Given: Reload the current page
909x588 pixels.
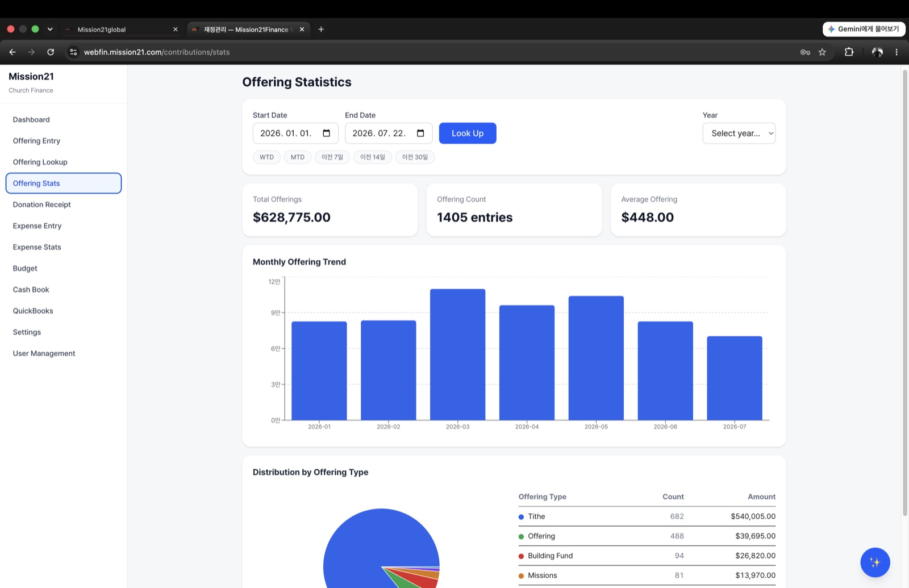Looking at the screenshot, I should 51,52.
